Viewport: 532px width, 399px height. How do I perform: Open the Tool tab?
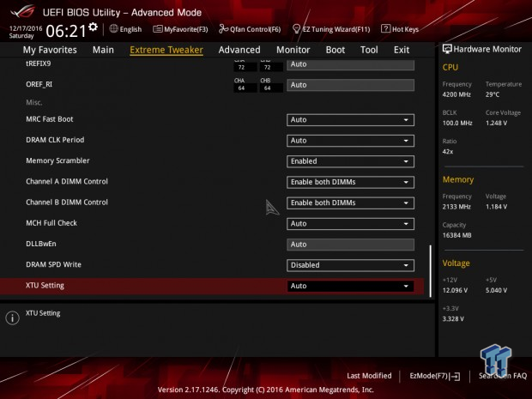[x=369, y=50]
